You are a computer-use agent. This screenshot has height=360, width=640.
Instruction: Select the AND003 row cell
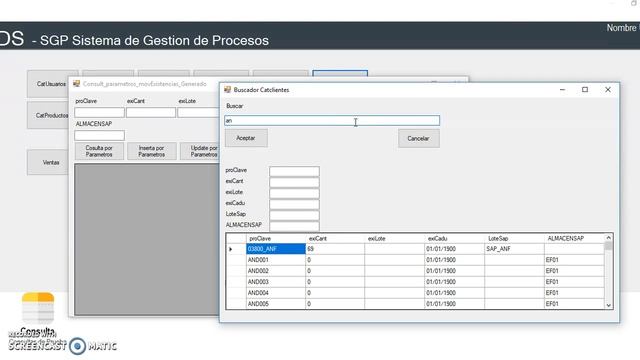276,282
